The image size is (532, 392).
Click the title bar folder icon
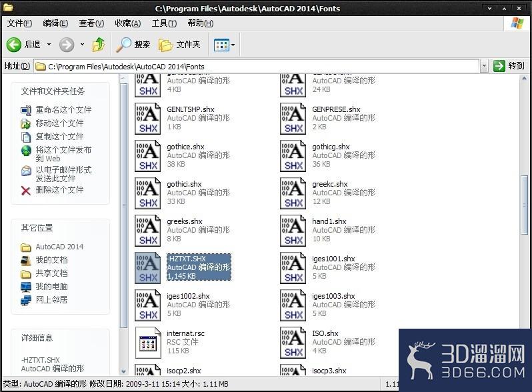8,7
